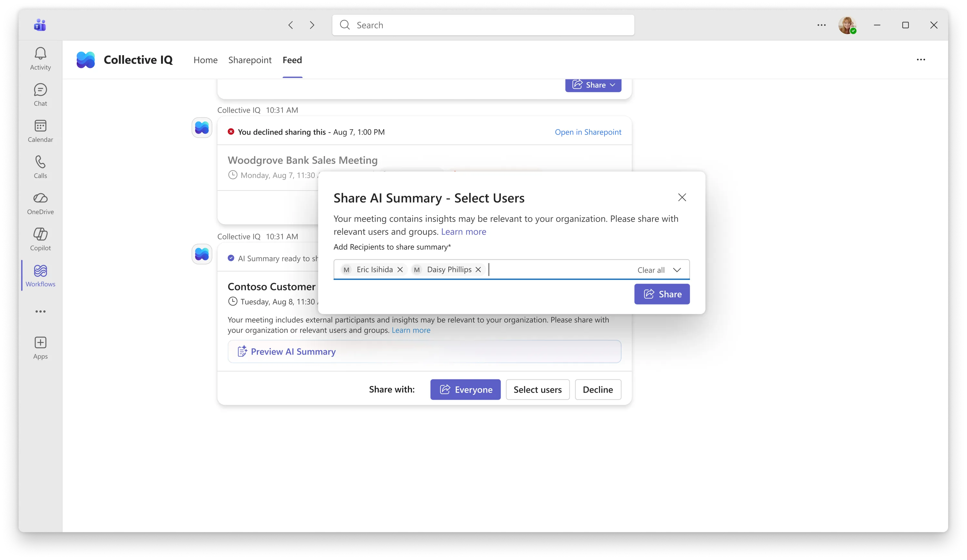Screen dimensions: 967x560
Task: Click the Share button in dialog
Action: click(662, 294)
